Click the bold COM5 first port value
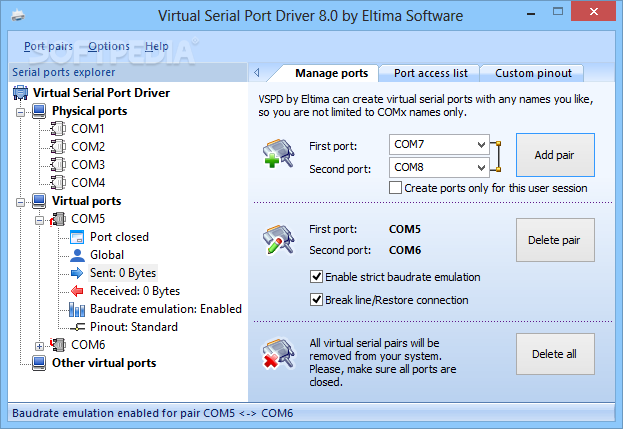The image size is (623, 429). click(404, 229)
